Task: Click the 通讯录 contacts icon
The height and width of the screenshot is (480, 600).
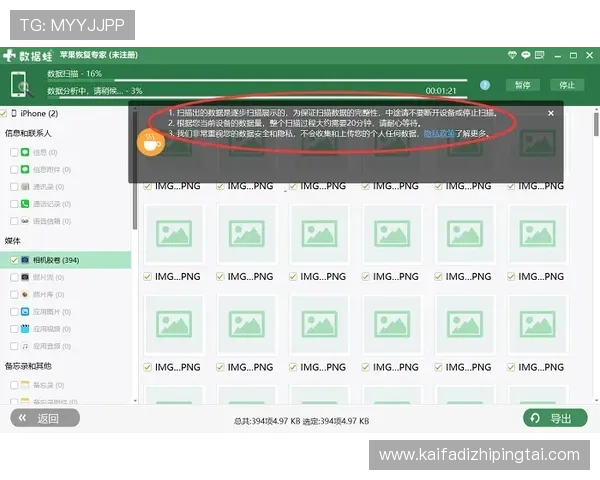Action: 25,186
